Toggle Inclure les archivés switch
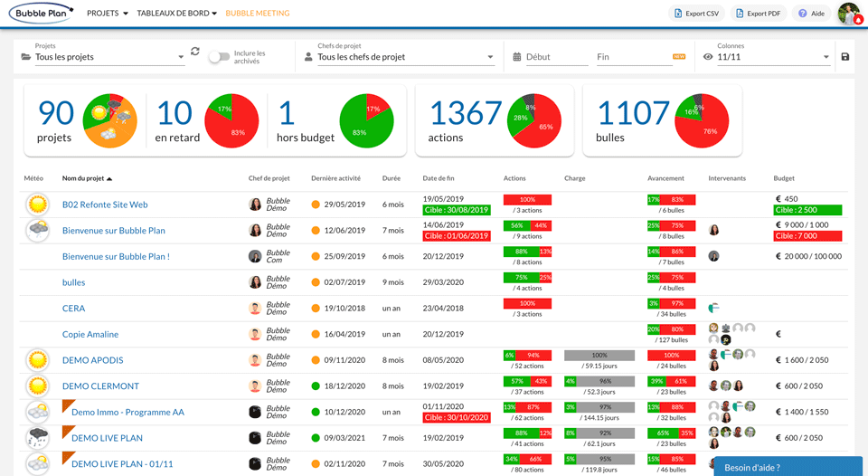 [219, 56]
